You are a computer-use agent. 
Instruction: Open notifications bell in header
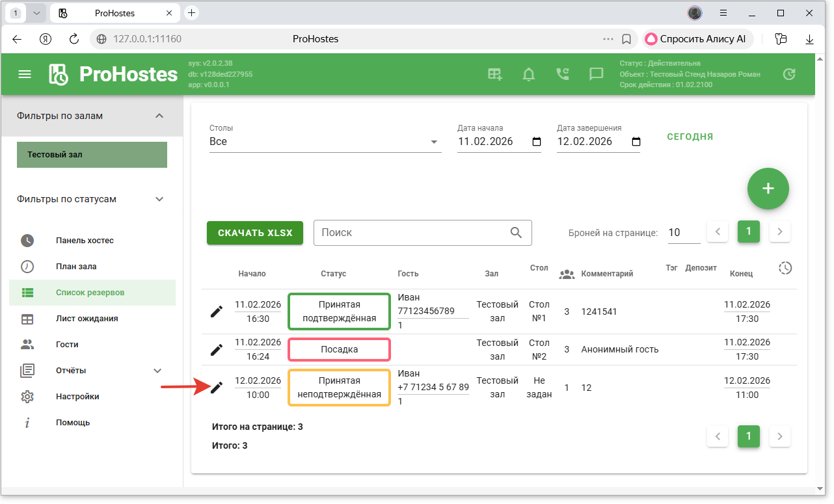[x=529, y=74]
